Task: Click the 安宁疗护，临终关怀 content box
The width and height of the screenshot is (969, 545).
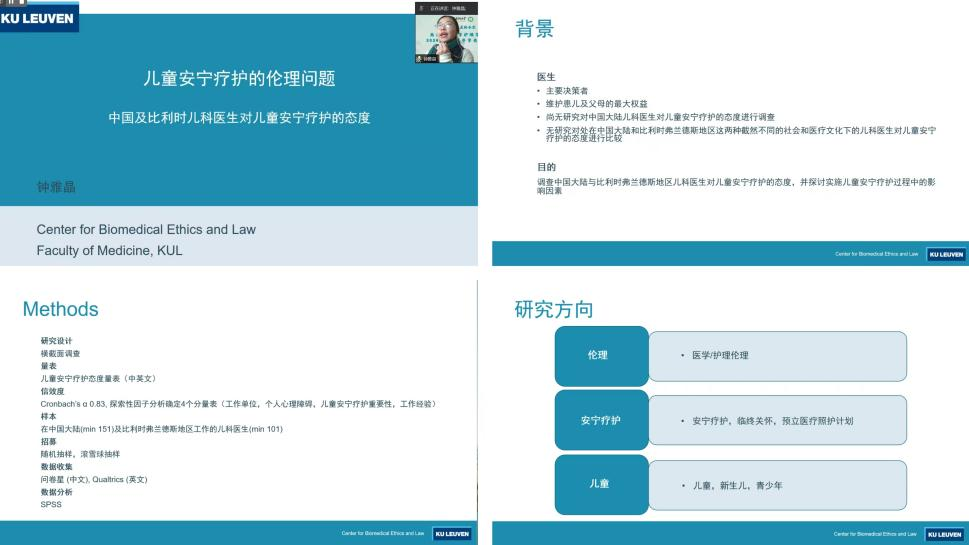Action: click(778, 420)
